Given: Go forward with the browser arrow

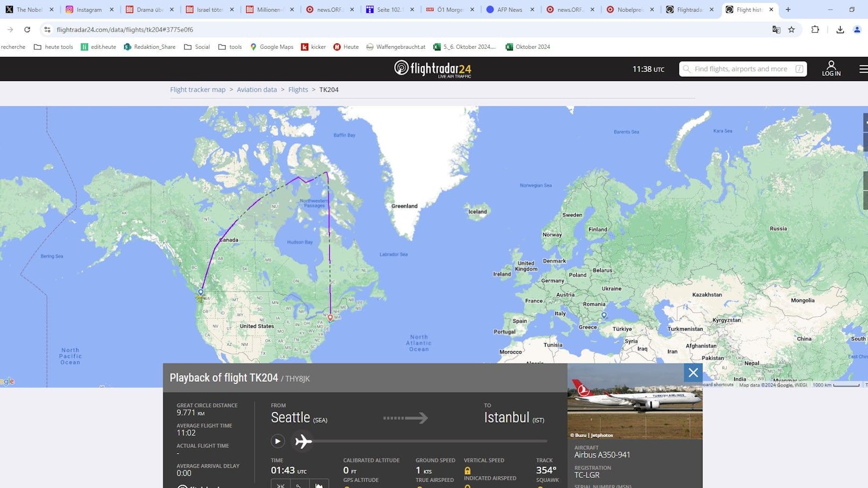Looking at the screenshot, I should 10,30.
